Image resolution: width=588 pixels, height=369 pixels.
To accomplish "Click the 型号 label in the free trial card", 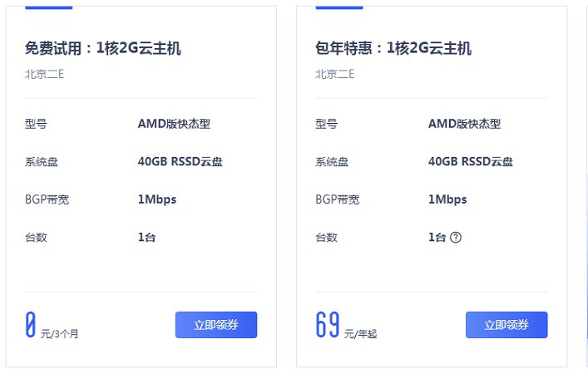I will 36,125.
